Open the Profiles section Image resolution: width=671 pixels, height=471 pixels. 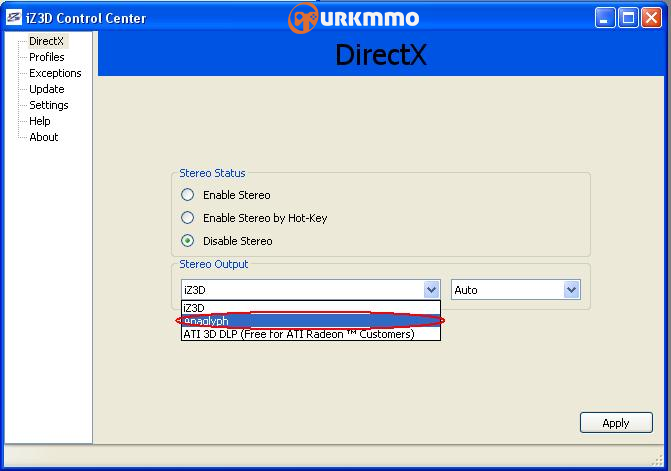coord(47,57)
